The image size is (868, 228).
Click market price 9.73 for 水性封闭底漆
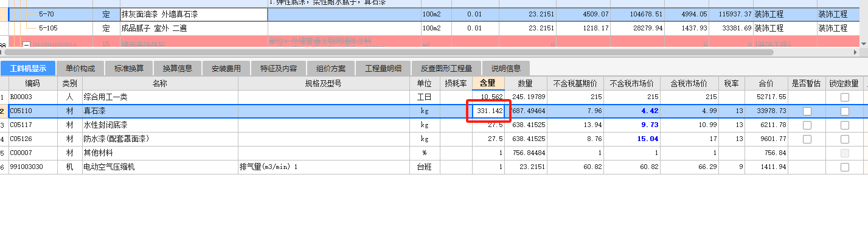(650, 125)
